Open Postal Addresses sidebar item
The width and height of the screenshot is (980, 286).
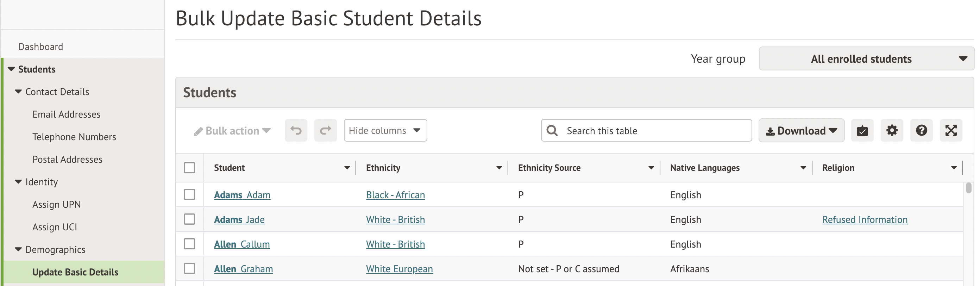[67, 159]
